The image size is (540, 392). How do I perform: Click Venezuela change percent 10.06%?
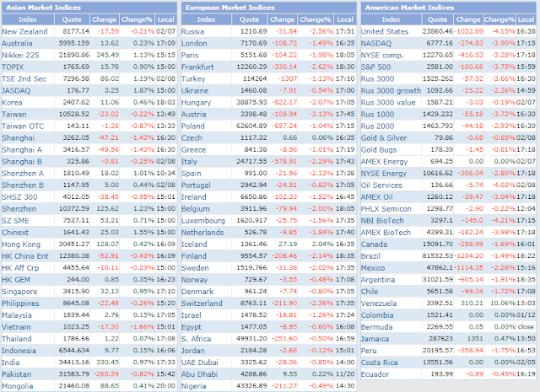coord(503,303)
